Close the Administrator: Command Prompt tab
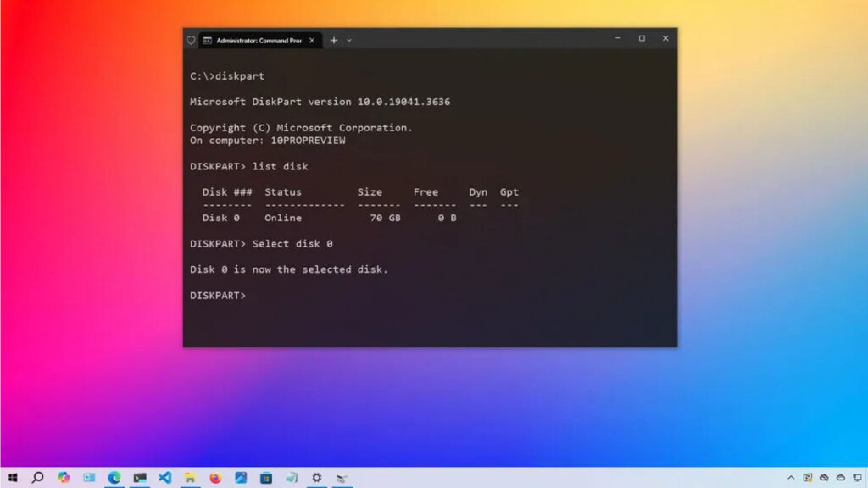868x488 pixels. [x=313, y=40]
